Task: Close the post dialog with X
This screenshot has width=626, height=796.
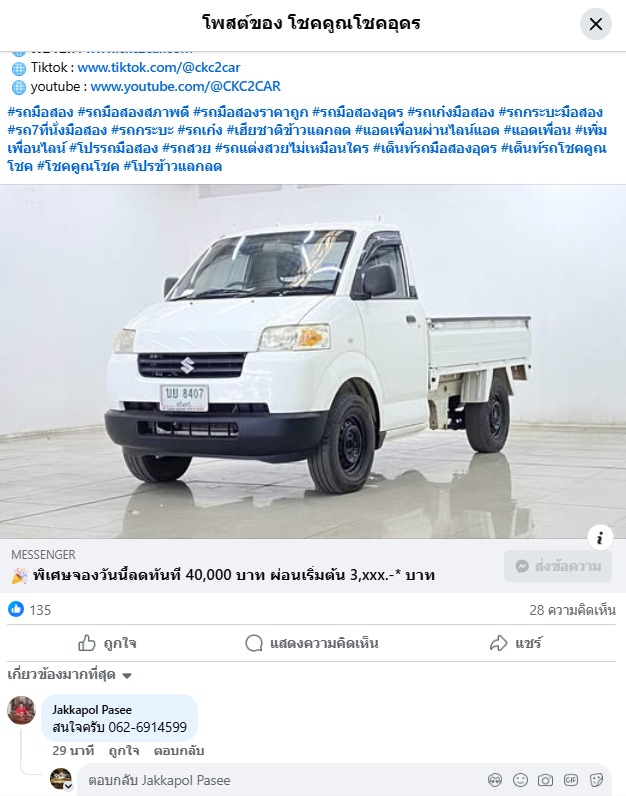Action: [x=596, y=24]
